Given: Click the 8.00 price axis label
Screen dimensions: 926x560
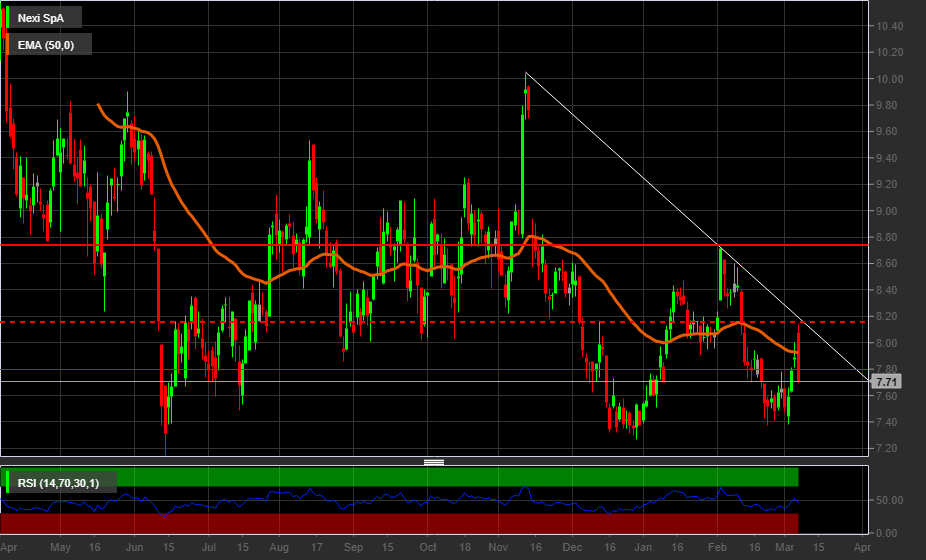Looking at the screenshot, I should (x=889, y=343).
